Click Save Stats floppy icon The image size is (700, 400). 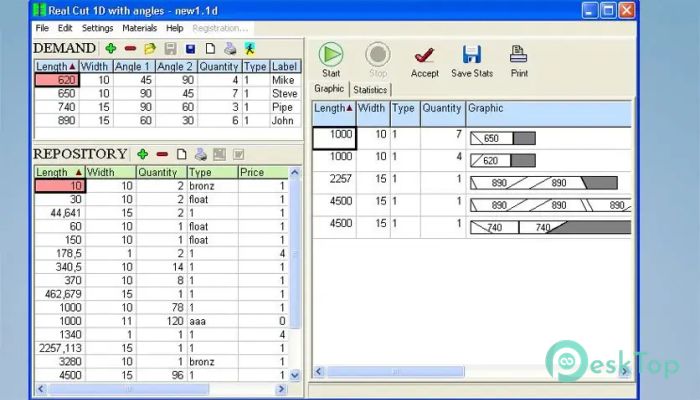(x=472, y=62)
